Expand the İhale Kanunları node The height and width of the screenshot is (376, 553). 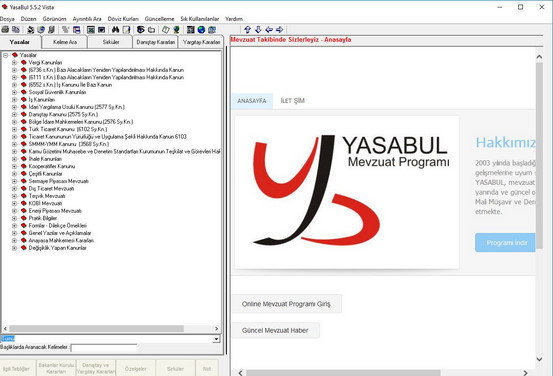click(x=14, y=159)
